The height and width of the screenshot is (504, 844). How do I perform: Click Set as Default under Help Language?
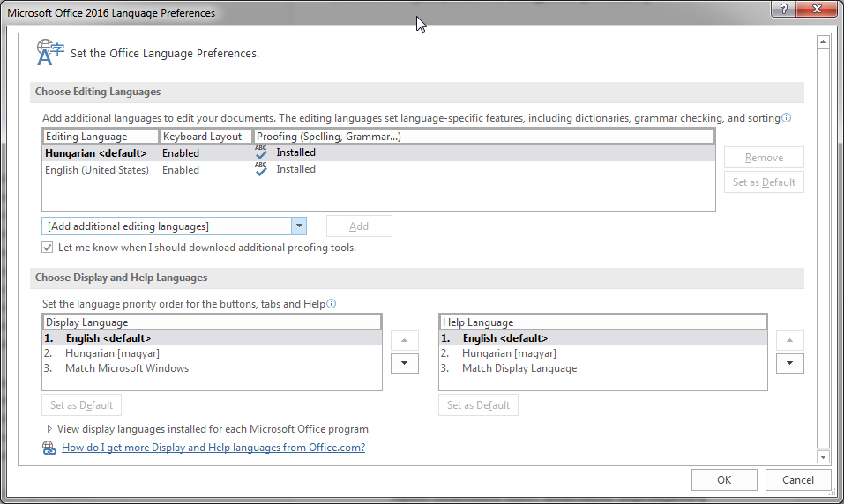click(x=478, y=405)
